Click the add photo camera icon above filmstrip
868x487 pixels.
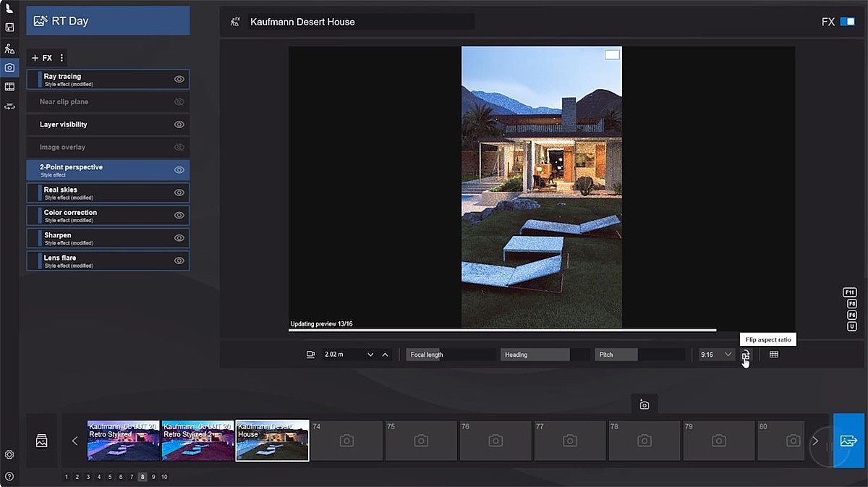click(644, 405)
